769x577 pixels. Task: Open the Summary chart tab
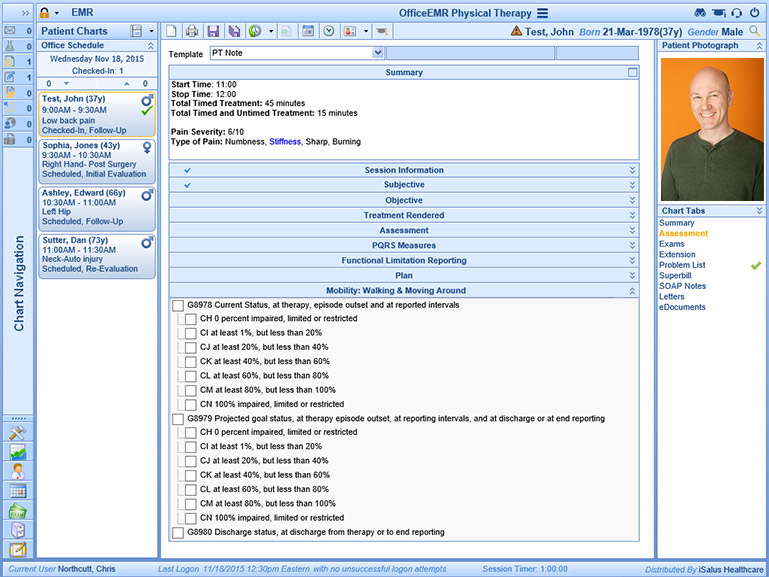676,223
